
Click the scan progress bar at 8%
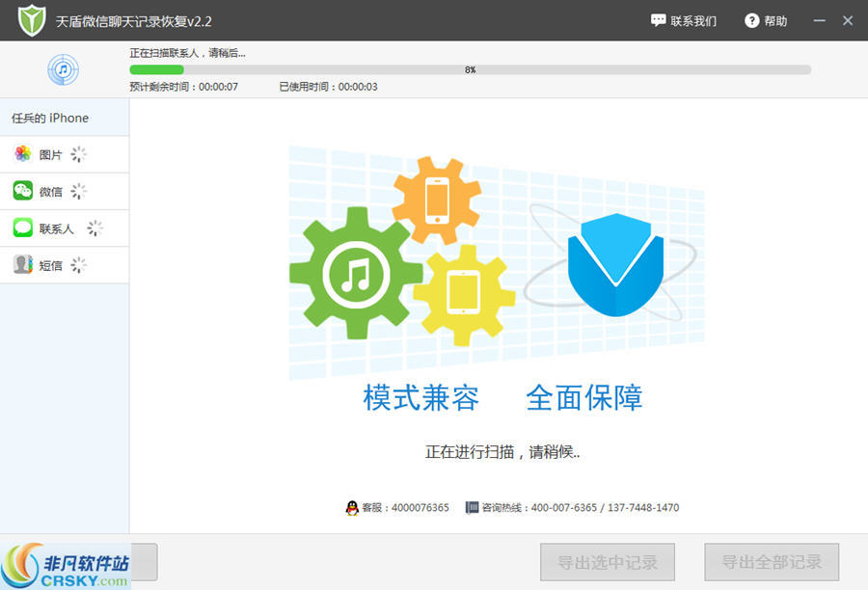tap(473, 69)
